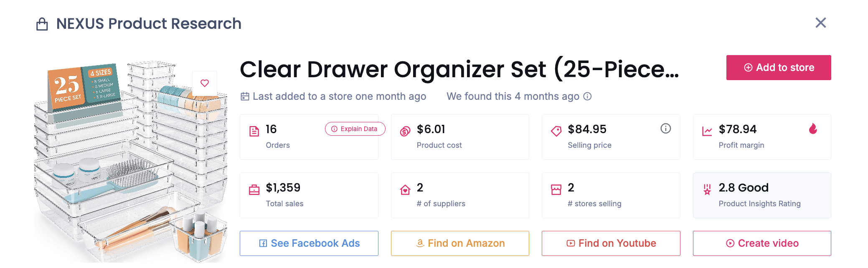Click 'Create video'
Screen dimensions: 868x268
tap(761, 243)
